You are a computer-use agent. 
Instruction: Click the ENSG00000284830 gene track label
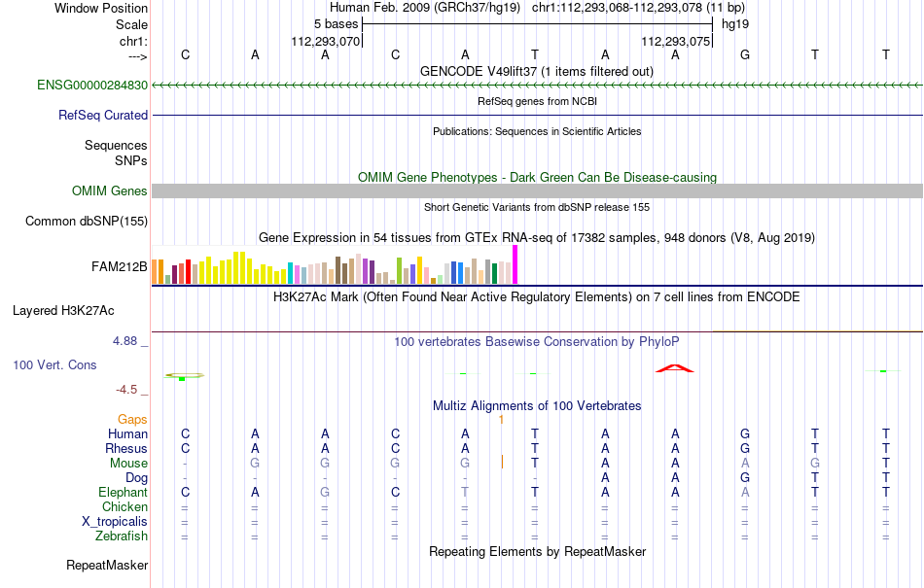(92, 85)
